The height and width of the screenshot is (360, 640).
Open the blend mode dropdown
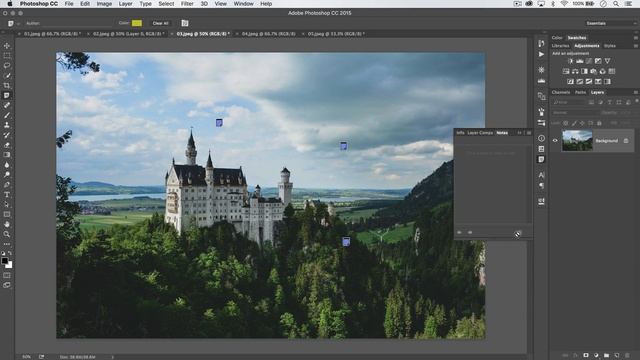[x=574, y=113]
